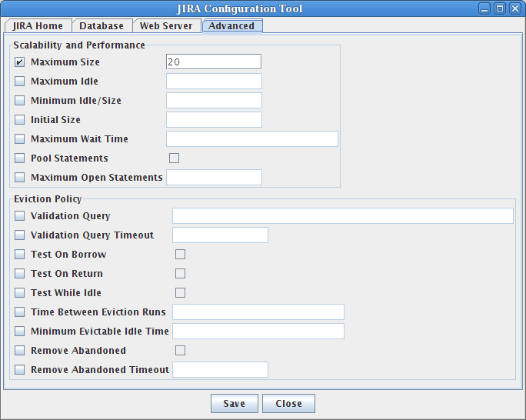Focus the Maximum Open Statements field

[214, 177]
